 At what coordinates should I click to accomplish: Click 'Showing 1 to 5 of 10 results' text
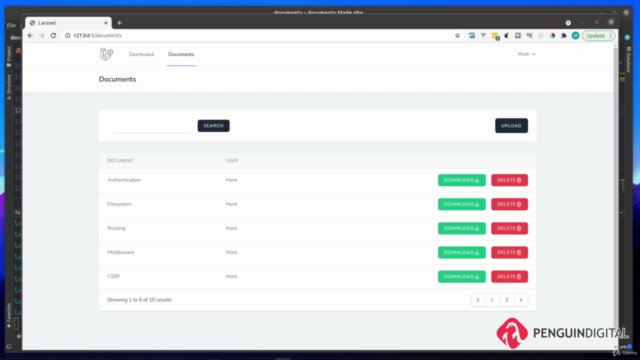pyautogui.click(x=140, y=300)
